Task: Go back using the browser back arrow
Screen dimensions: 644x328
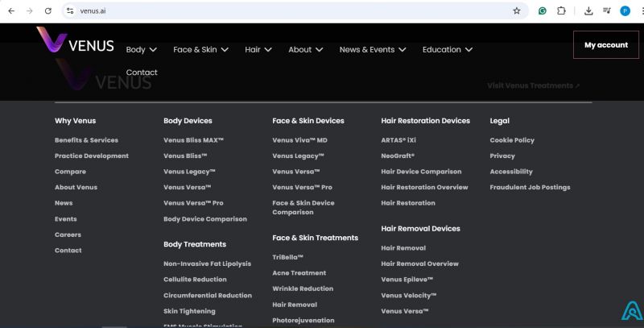Action: (11, 11)
